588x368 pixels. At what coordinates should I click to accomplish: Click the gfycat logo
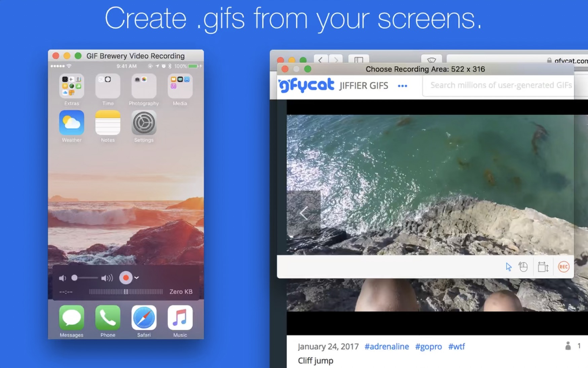pos(306,85)
